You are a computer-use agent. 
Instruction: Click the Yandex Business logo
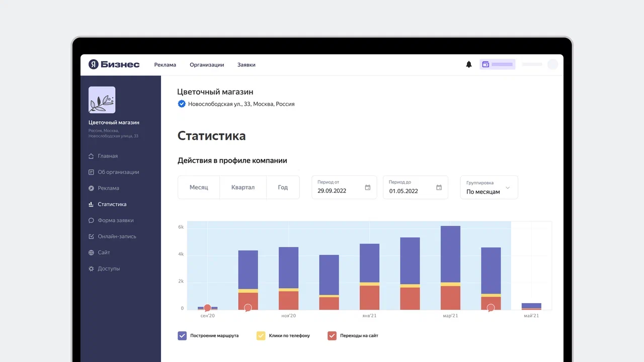pyautogui.click(x=114, y=64)
